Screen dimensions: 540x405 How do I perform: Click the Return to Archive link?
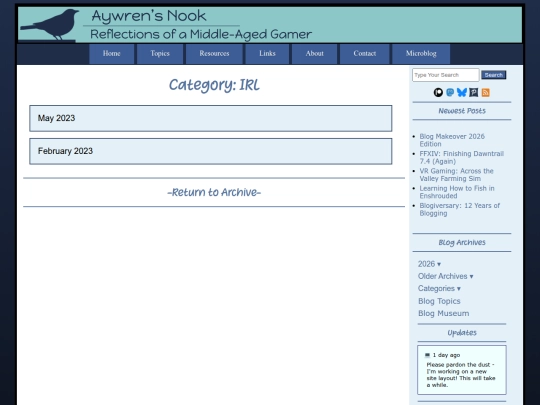click(214, 192)
